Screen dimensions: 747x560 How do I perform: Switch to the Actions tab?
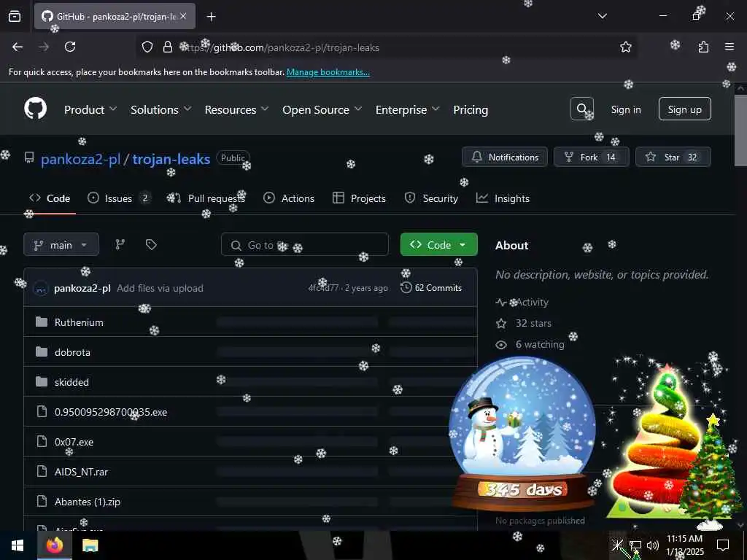(x=289, y=198)
